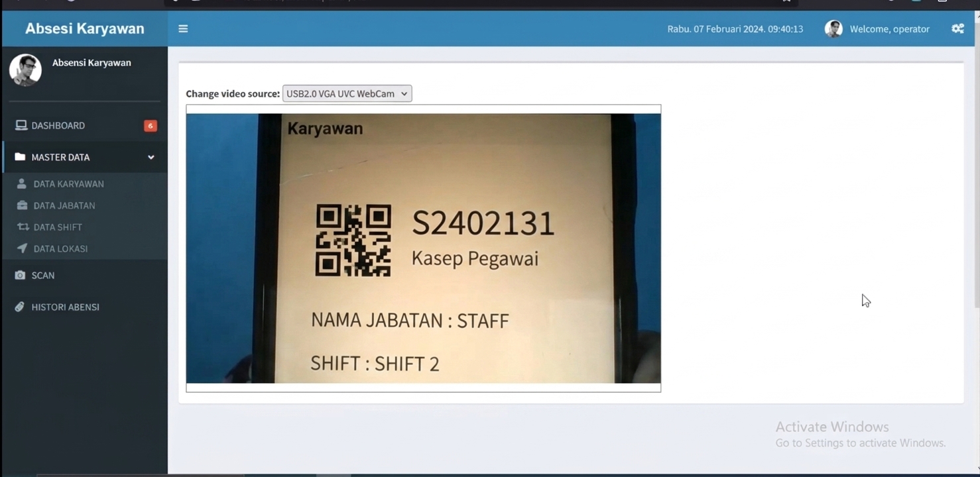Open Histori Abensi page
This screenshot has height=477, width=980.
click(85, 307)
